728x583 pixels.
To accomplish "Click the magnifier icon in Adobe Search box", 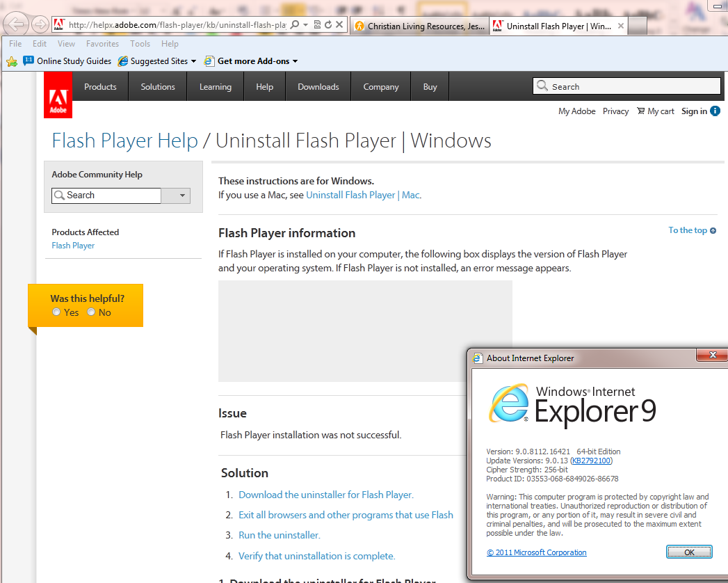I will [x=542, y=86].
